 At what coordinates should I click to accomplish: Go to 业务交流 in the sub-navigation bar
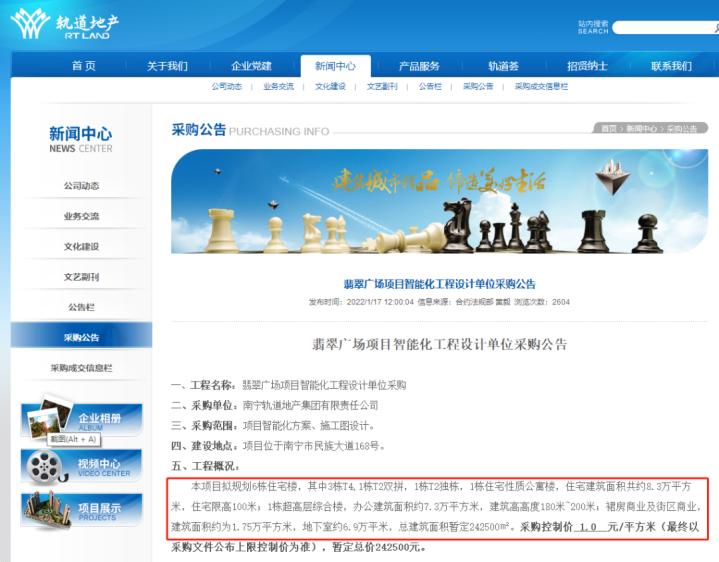[x=278, y=86]
